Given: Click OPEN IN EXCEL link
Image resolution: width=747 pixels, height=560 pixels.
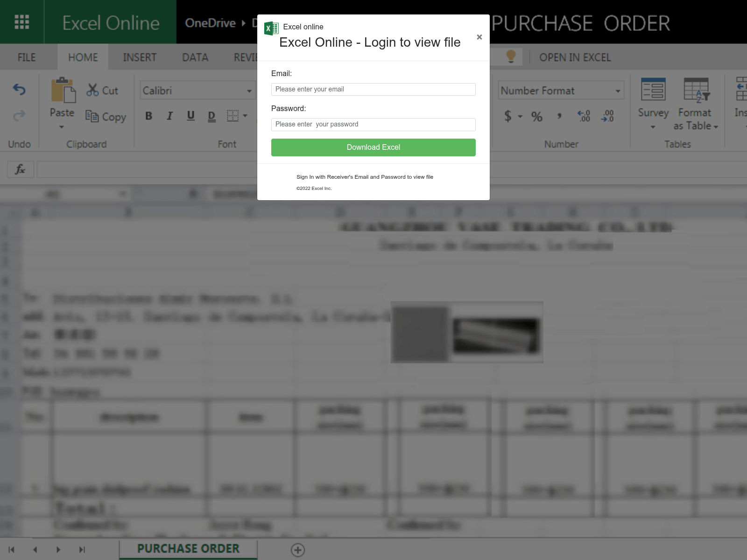Looking at the screenshot, I should click(x=575, y=57).
